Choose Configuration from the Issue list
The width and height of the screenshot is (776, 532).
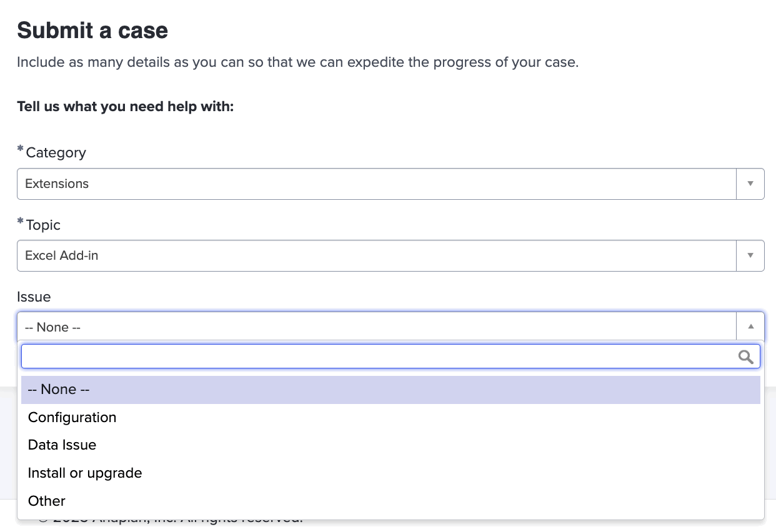tap(72, 417)
